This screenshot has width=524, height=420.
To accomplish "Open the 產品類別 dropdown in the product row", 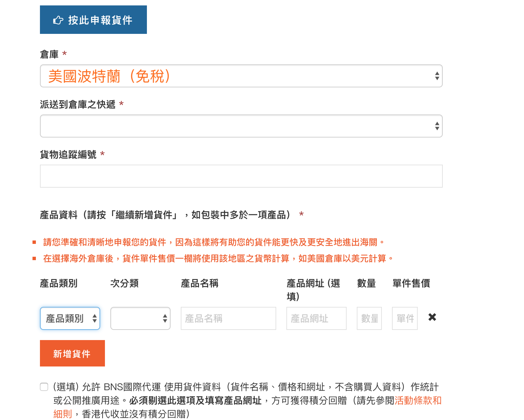I will coord(70,318).
